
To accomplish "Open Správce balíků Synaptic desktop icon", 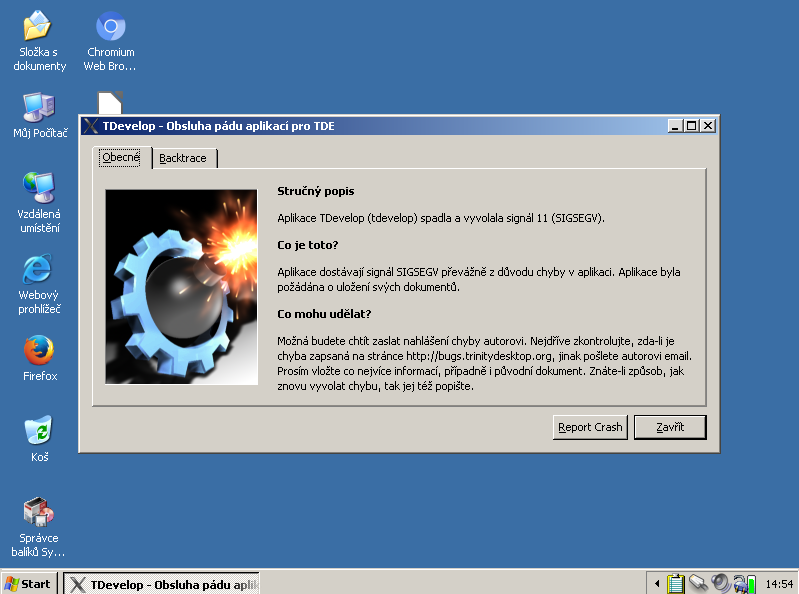I will point(38,527).
